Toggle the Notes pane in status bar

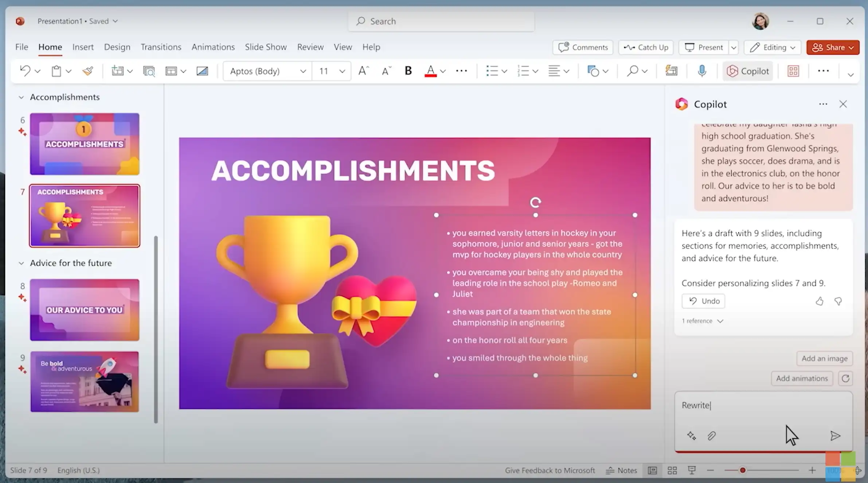pos(621,470)
